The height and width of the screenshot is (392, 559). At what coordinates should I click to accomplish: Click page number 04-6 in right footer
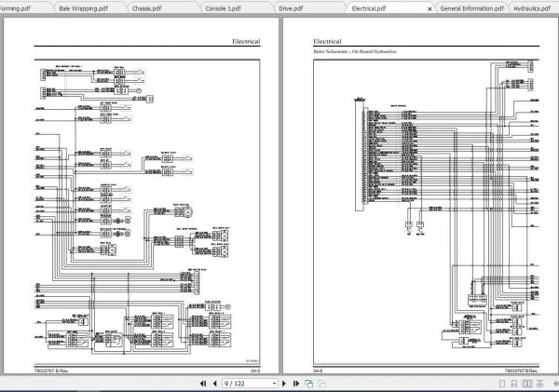(x=318, y=371)
